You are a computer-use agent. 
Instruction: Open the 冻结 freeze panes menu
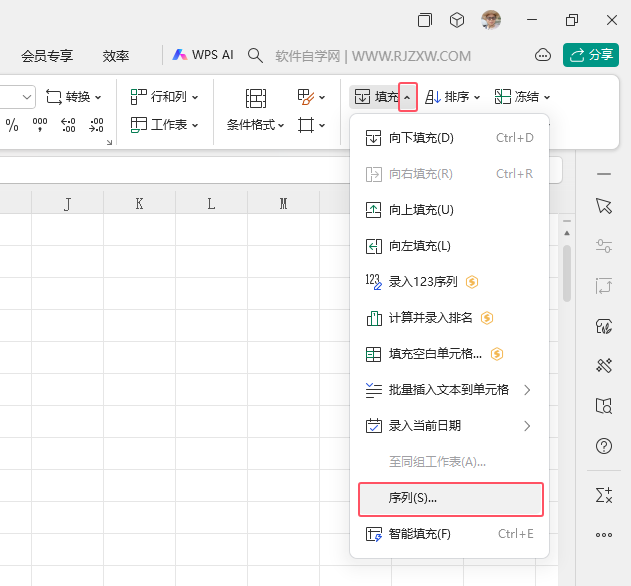522,97
